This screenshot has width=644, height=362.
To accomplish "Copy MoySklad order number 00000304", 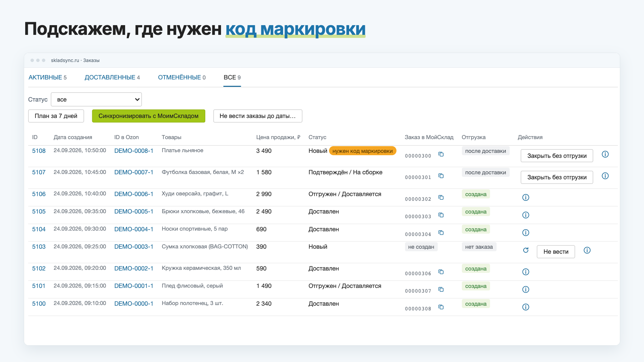I will click(441, 233).
